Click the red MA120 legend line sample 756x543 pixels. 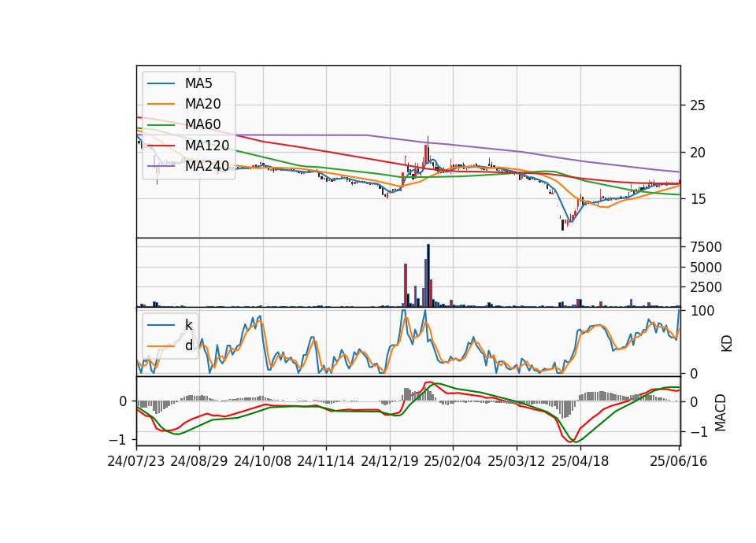pyautogui.click(x=161, y=146)
